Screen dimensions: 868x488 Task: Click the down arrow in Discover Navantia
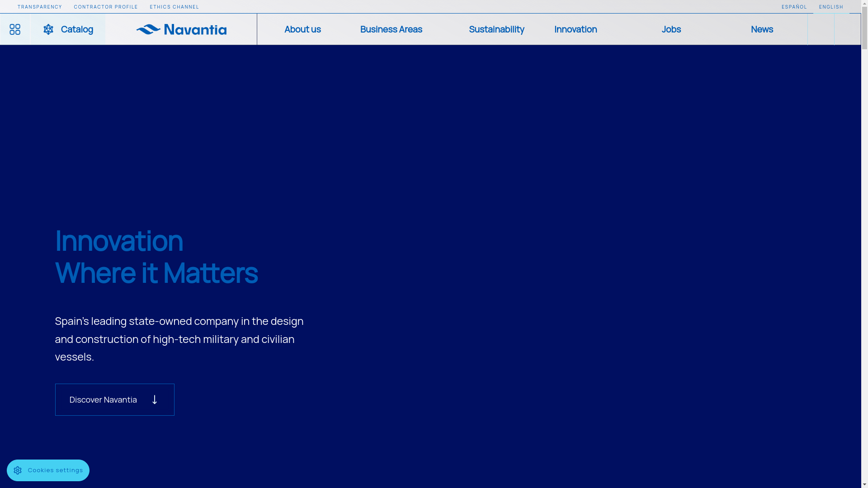[x=155, y=400]
